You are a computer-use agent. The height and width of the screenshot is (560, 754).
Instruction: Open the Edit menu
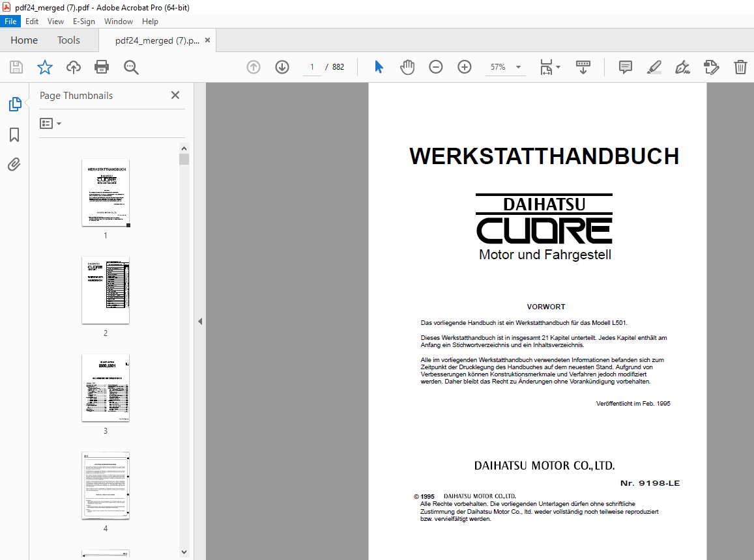coord(32,21)
